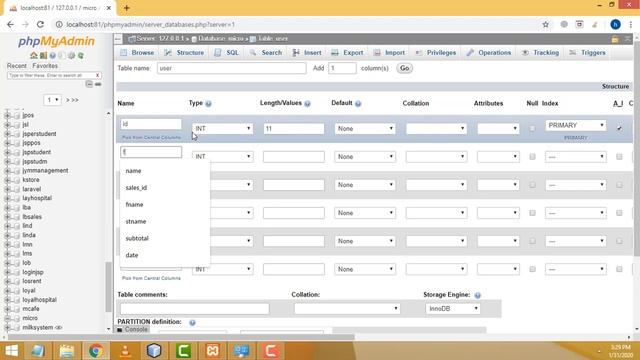Open help icon next to Storage Engine
This screenshot has width=640, height=360.
478,295
